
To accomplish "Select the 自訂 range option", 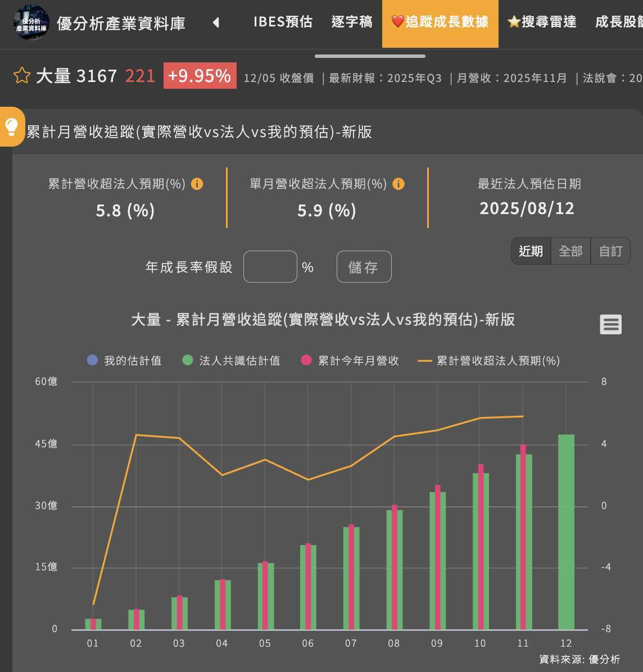I will coord(610,251).
